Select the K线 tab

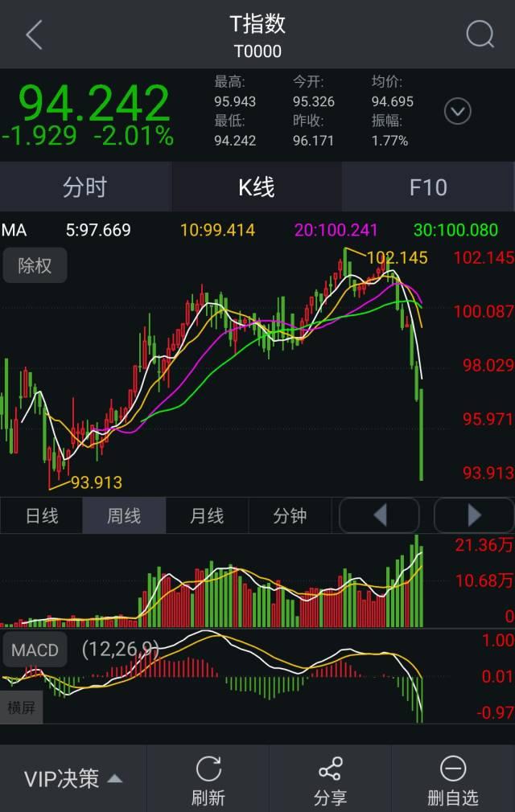[257, 187]
